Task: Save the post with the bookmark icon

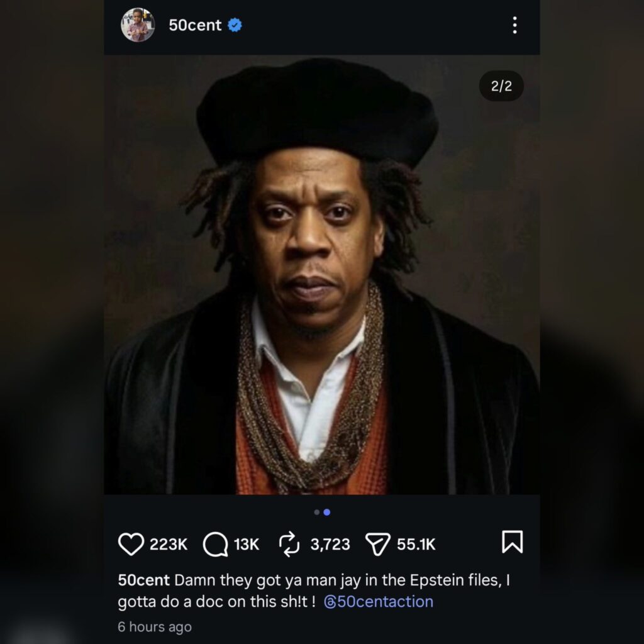Action: coord(512,541)
